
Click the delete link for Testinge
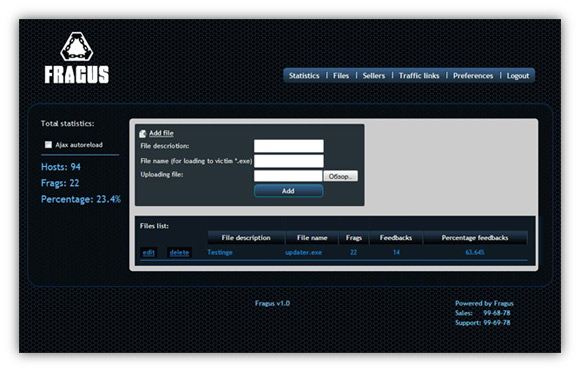(179, 253)
